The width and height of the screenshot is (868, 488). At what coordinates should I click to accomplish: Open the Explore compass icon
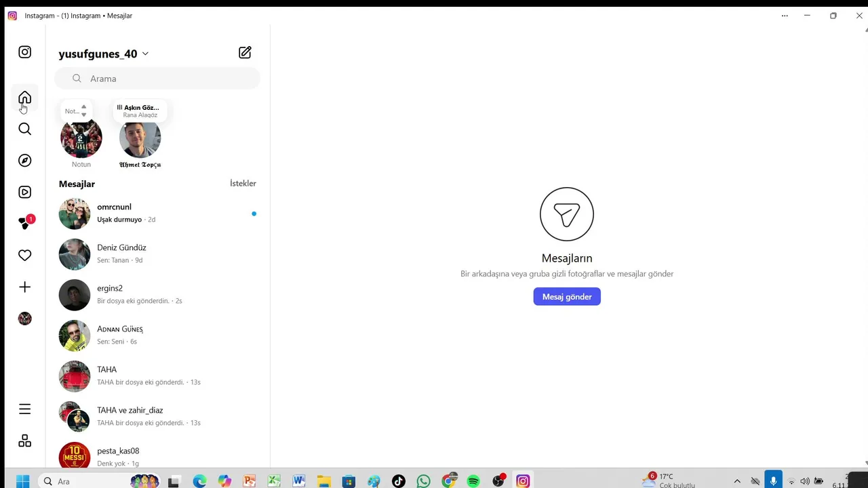[25, 161]
